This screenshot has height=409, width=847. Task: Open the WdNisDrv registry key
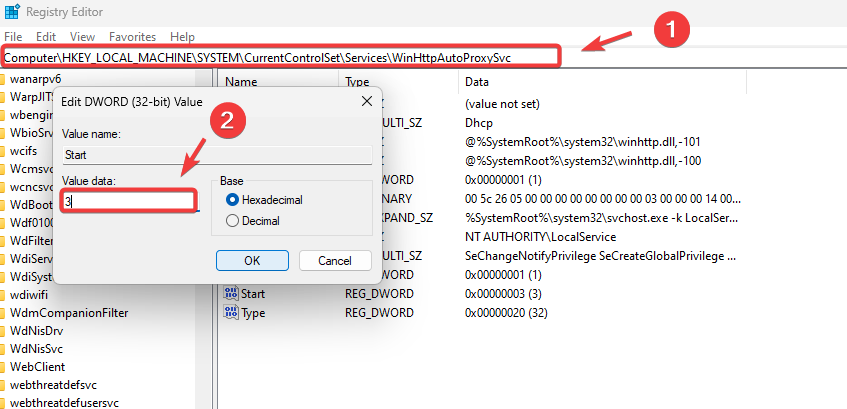(x=36, y=331)
